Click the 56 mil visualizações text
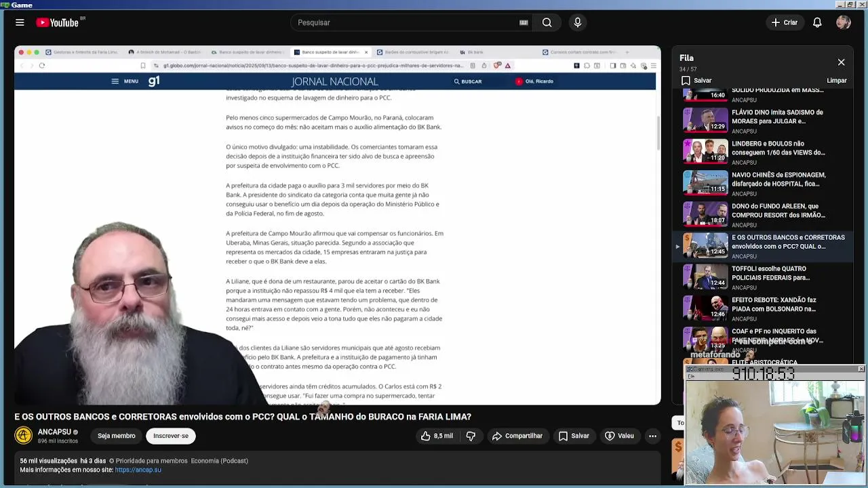This screenshot has height=488, width=868. point(48,461)
